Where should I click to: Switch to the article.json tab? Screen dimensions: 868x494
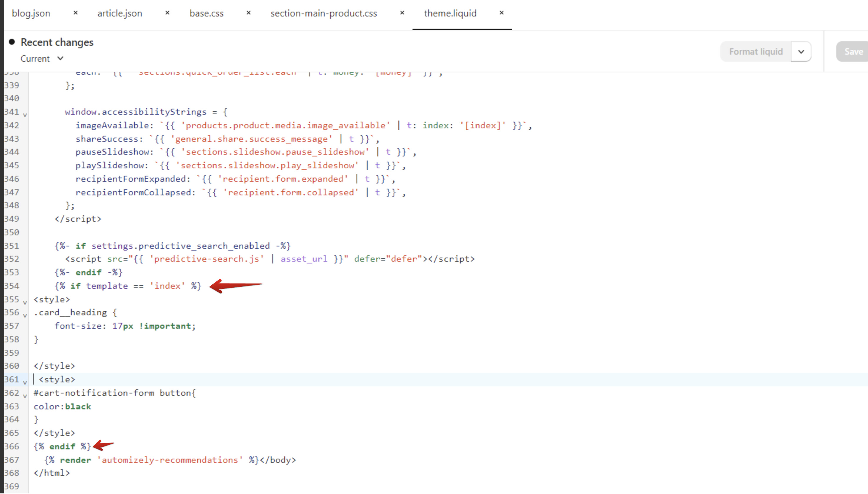coord(120,13)
